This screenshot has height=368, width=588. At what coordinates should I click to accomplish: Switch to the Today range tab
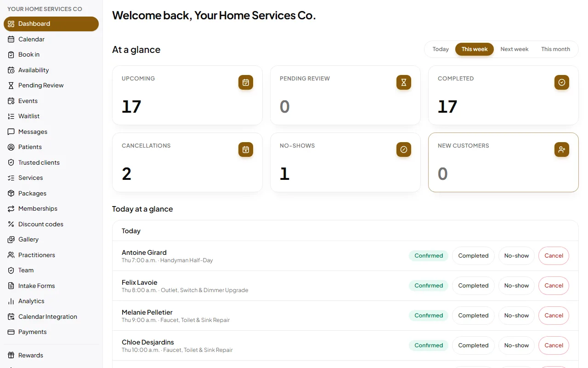tap(441, 49)
